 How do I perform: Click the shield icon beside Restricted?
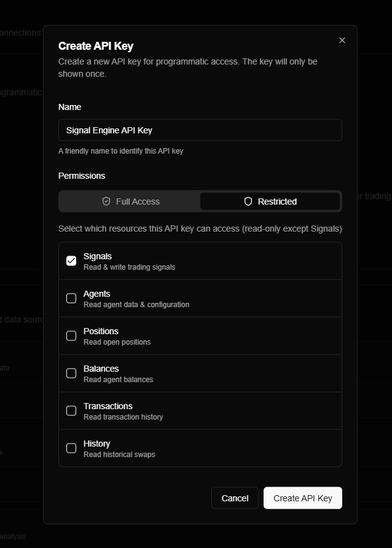[248, 202]
